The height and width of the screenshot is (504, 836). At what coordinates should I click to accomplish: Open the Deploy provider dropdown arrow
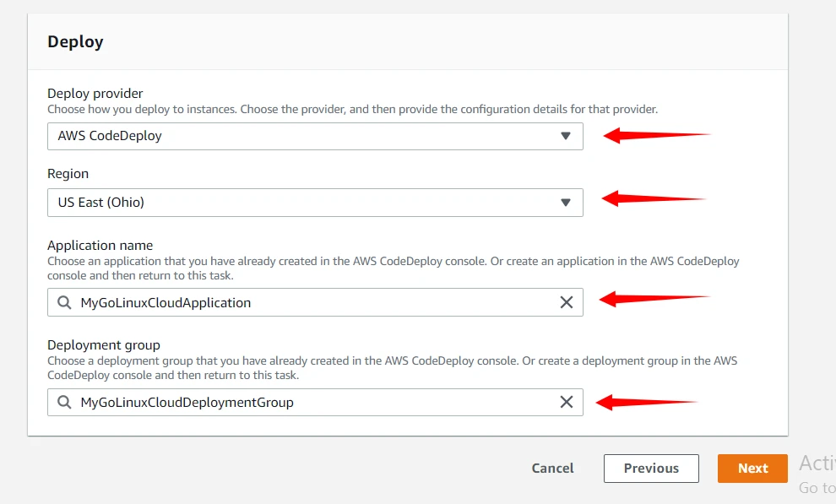(566, 136)
